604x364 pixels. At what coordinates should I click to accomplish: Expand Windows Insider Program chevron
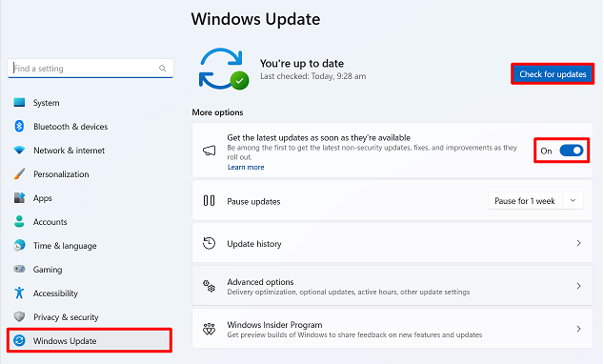pyautogui.click(x=578, y=329)
